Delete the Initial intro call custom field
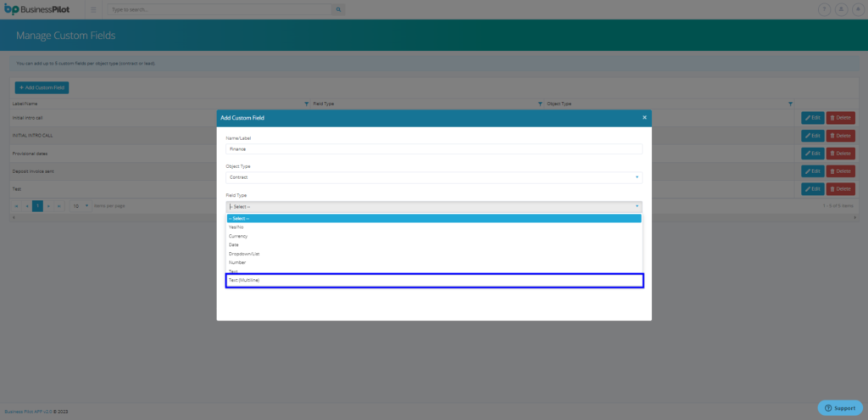The image size is (868, 420). tap(840, 118)
